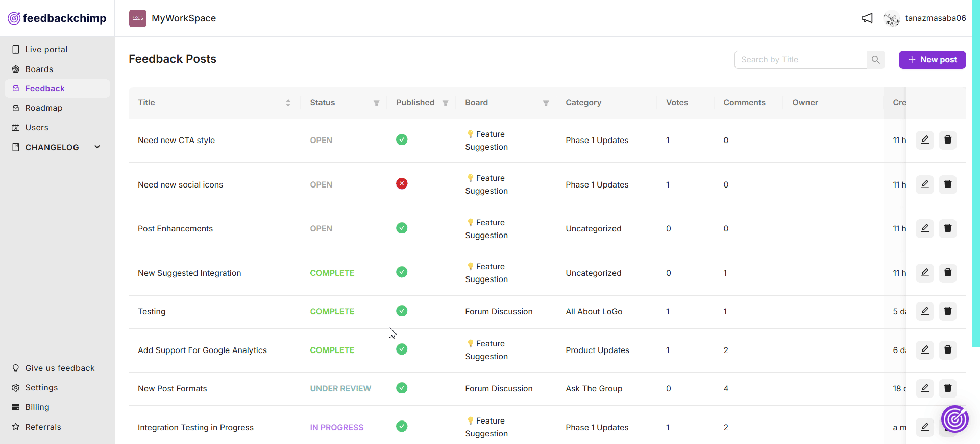Open the feedback chat widget bubble

[955, 419]
